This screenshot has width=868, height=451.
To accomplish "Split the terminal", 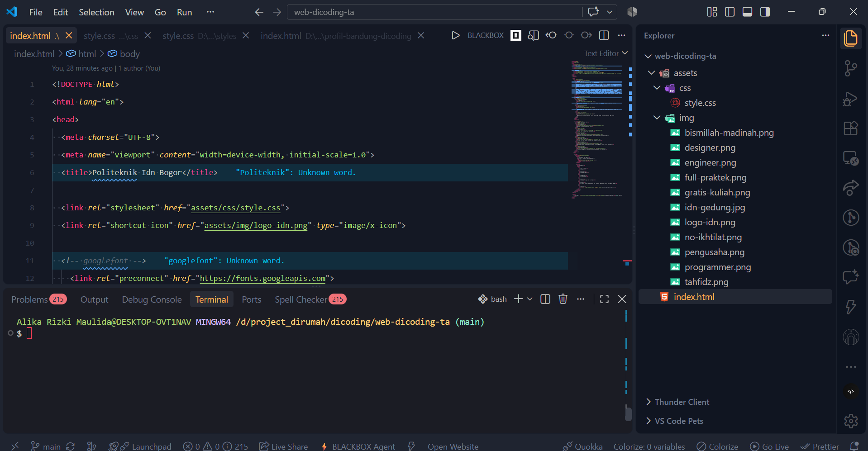I will (x=545, y=299).
